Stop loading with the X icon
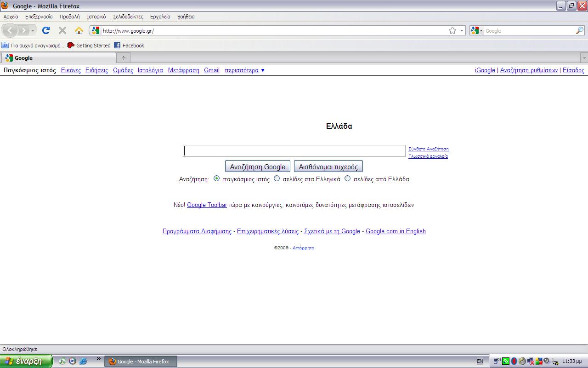This screenshot has width=588, height=368. coord(62,30)
